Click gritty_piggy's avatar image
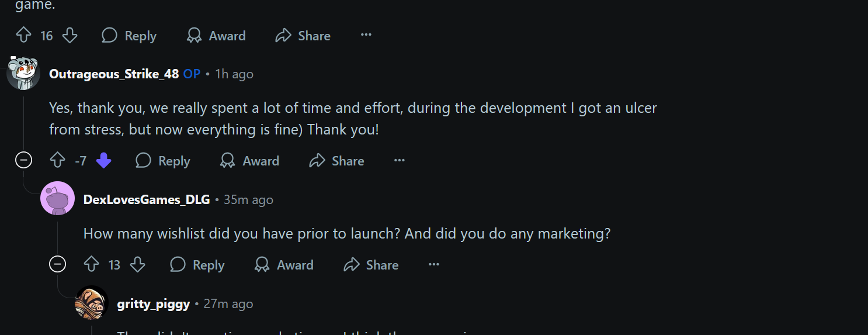The width and height of the screenshot is (868, 335). pyautogui.click(x=92, y=303)
